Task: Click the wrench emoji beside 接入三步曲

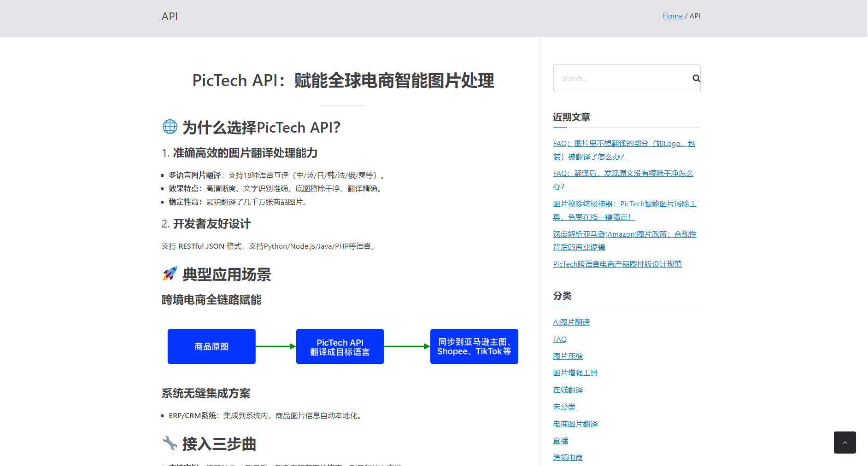Action: pos(170,443)
